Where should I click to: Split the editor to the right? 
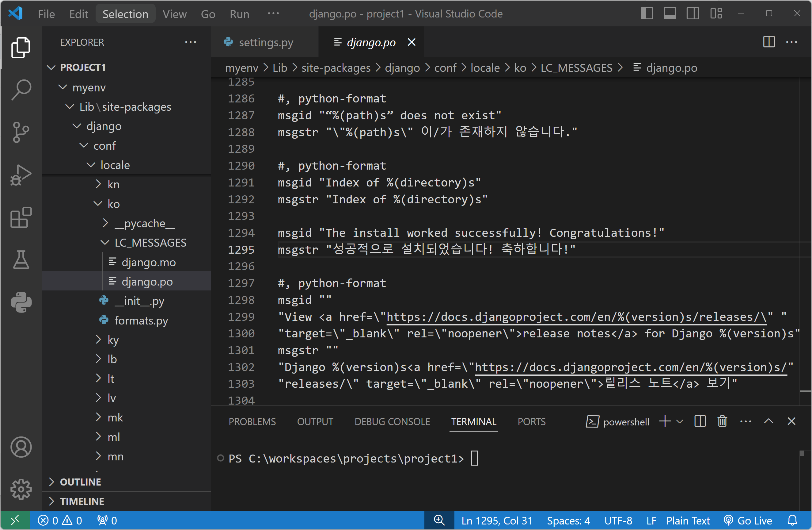pos(769,42)
